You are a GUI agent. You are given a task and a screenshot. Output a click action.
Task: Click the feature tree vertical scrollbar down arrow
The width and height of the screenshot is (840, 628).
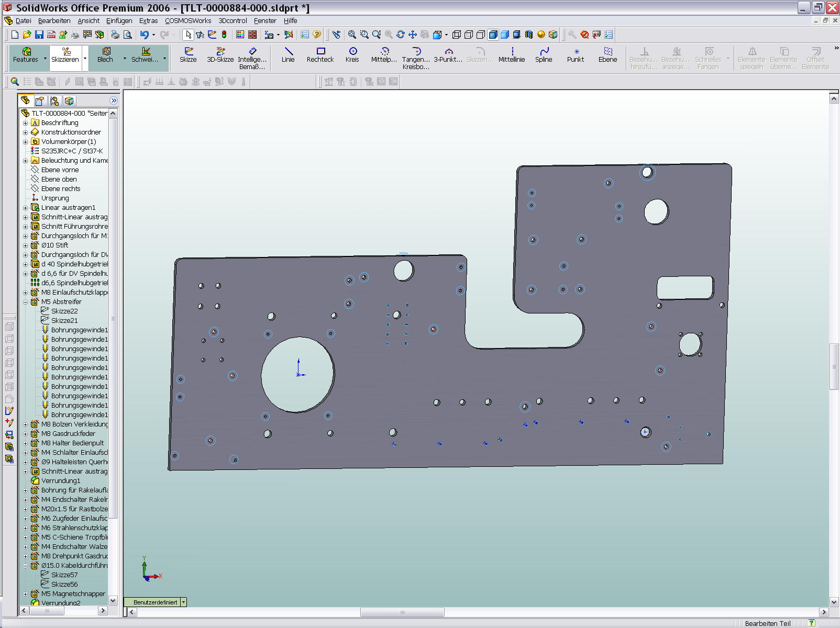pos(113,601)
